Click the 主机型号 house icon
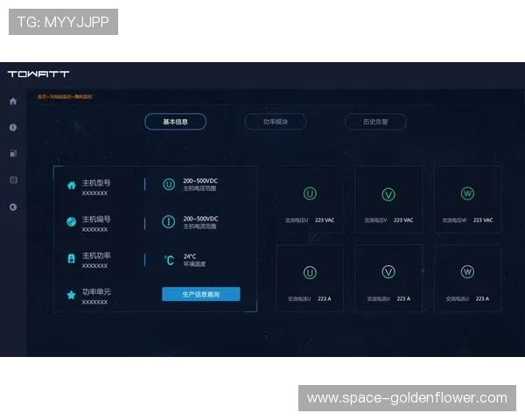The height and width of the screenshot is (420, 525). pyautogui.click(x=72, y=185)
